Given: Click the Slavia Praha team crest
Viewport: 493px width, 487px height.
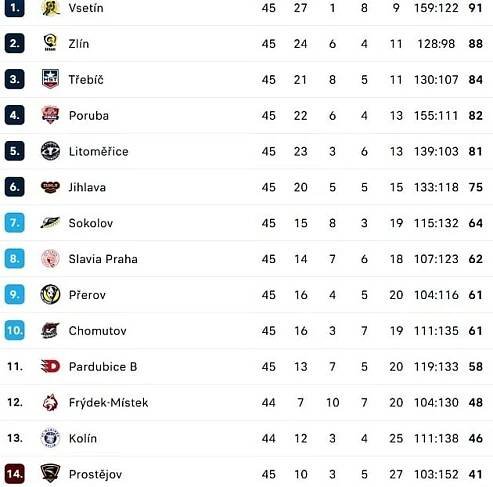Looking at the screenshot, I should tap(50, 259).
